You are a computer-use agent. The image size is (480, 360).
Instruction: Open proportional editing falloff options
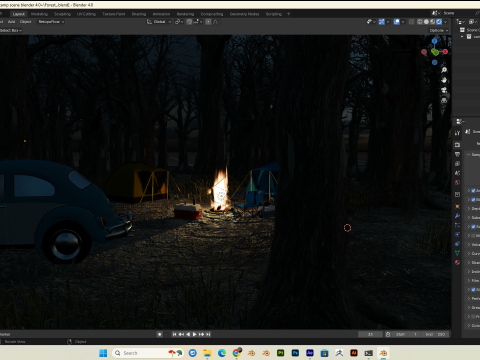coord(216,22)
